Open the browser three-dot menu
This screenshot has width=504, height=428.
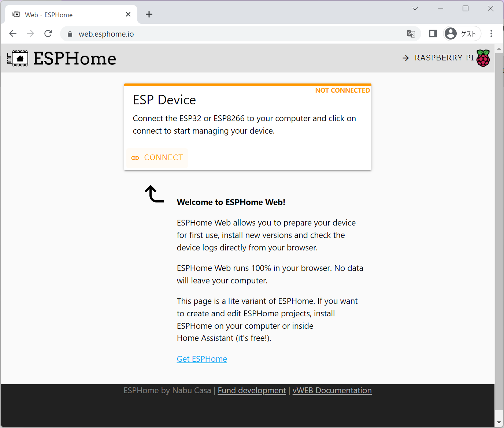click(492, 33)
